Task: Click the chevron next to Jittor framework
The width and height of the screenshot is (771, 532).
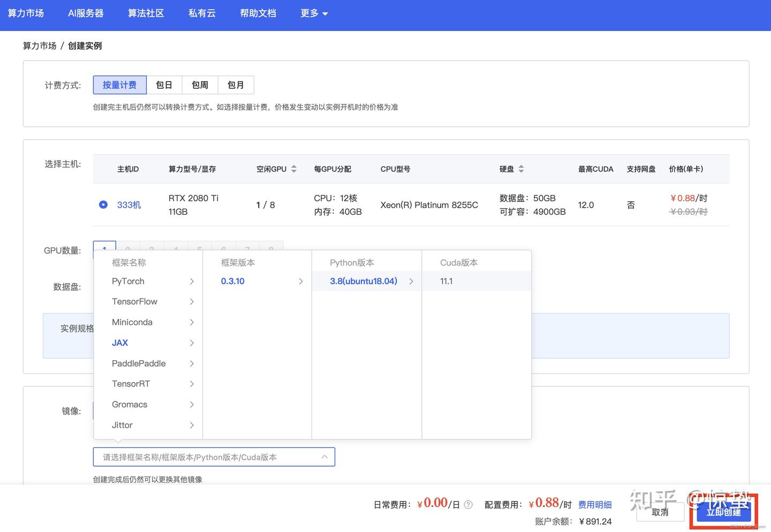Action: coord(192,425)
